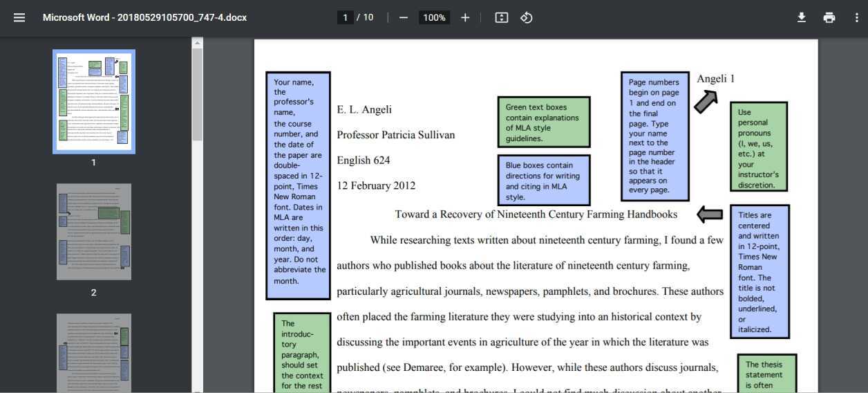Jump to the third page thumbnail

pyautogui.click(x=94, y=353)
